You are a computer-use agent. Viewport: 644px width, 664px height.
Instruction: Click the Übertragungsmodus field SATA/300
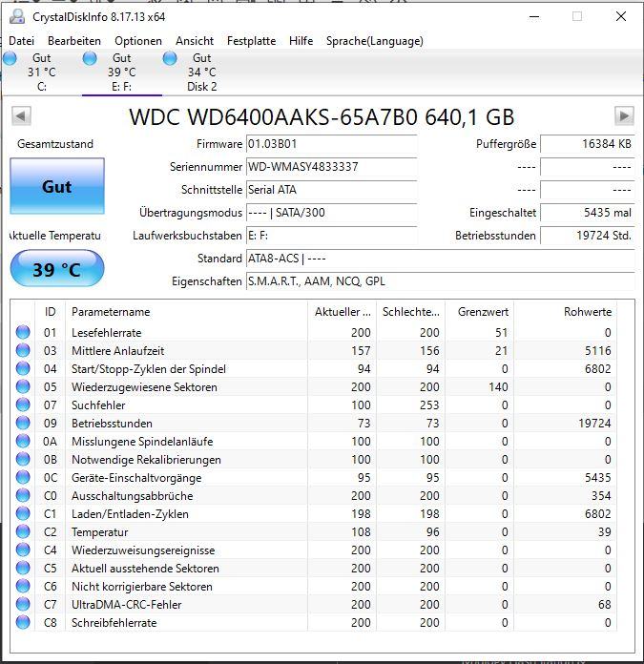[331, 213]
